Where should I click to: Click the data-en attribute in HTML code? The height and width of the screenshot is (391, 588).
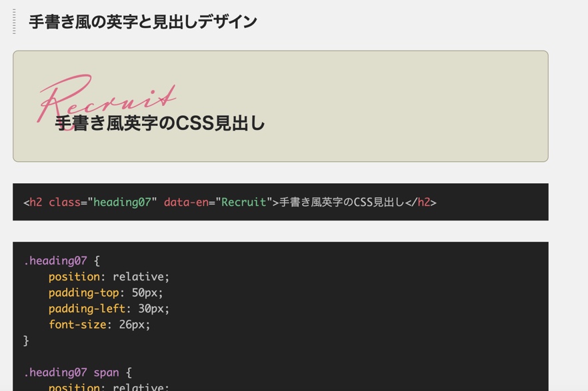click(x=186, y=202)
